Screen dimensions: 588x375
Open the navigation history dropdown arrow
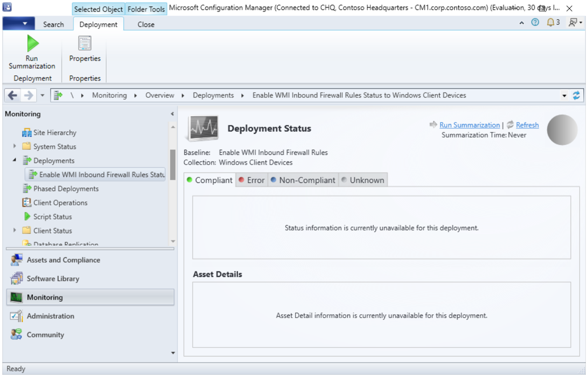[42, 95]
